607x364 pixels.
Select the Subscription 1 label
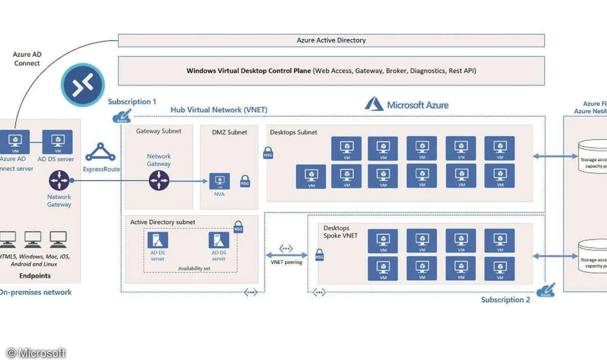(132, 102)
